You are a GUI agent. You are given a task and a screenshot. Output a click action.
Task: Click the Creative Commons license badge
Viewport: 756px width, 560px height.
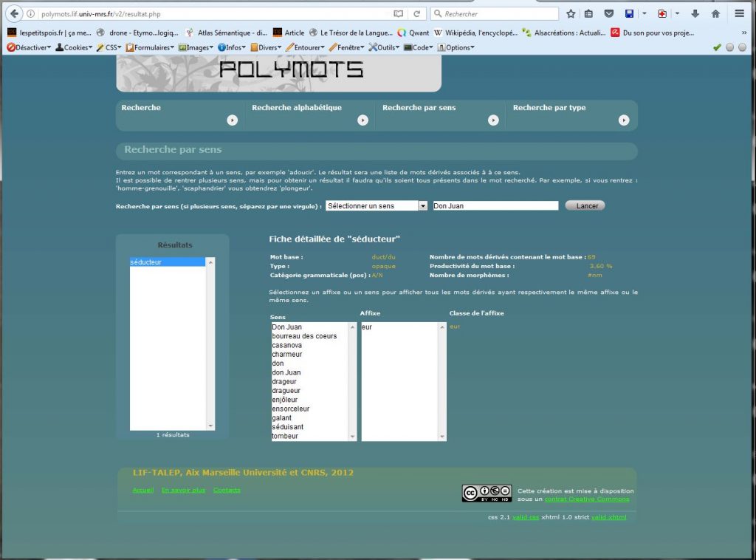click(x=487, y=493)
